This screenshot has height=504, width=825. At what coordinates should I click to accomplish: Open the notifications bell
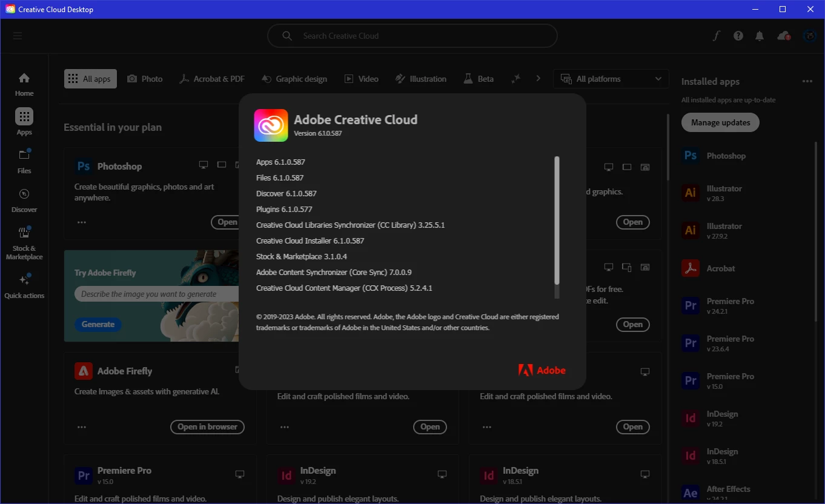point(760,36)
